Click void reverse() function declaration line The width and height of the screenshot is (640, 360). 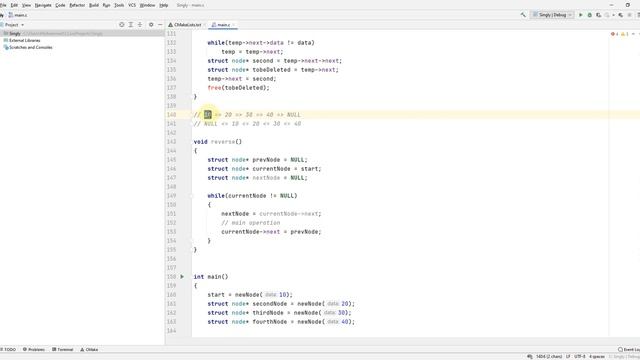coord(218,142)
